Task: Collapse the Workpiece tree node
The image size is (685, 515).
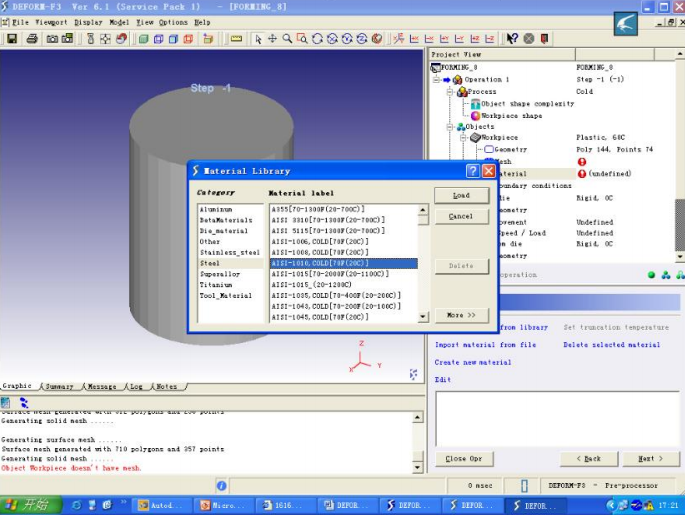Action: coord(464,138)
